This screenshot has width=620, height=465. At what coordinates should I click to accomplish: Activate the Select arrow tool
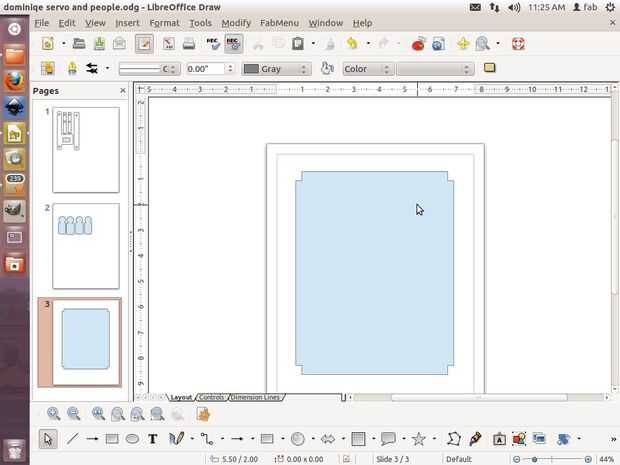tap(48, 439)
